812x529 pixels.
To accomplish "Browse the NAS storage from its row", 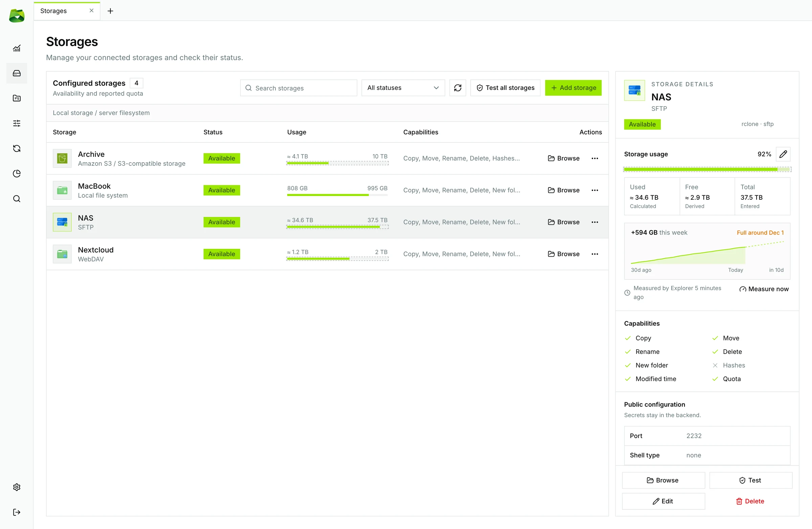I will [564, 222].
